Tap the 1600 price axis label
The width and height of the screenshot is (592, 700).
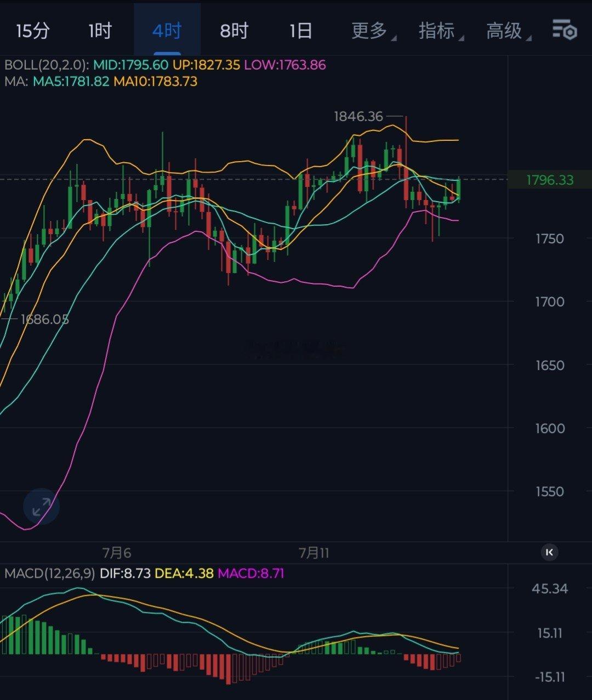click(x=550, y=428)
